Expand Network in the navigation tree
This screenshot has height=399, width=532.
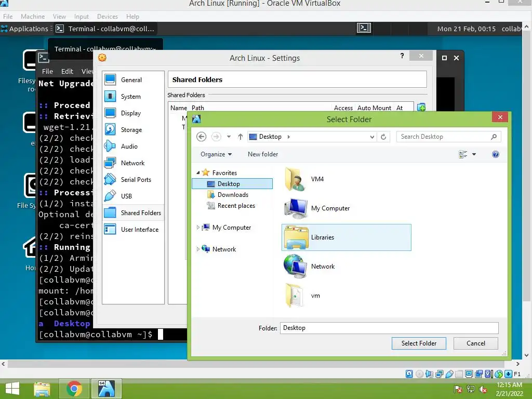198,249
